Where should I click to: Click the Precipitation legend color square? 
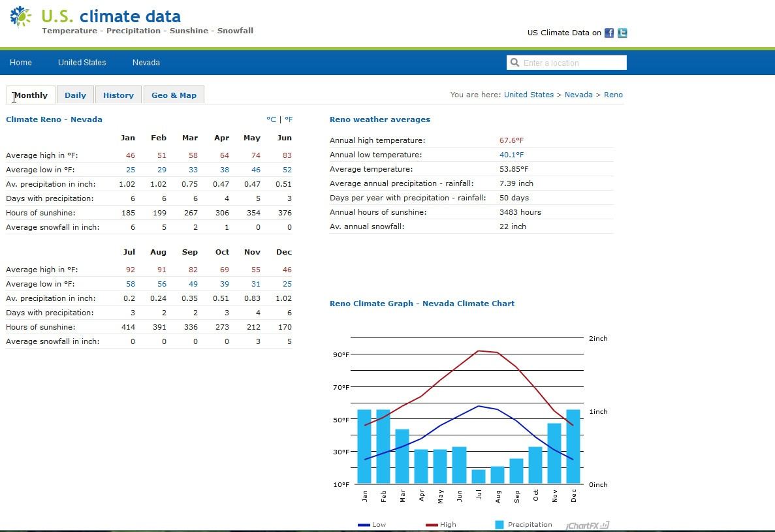point(499,525)
